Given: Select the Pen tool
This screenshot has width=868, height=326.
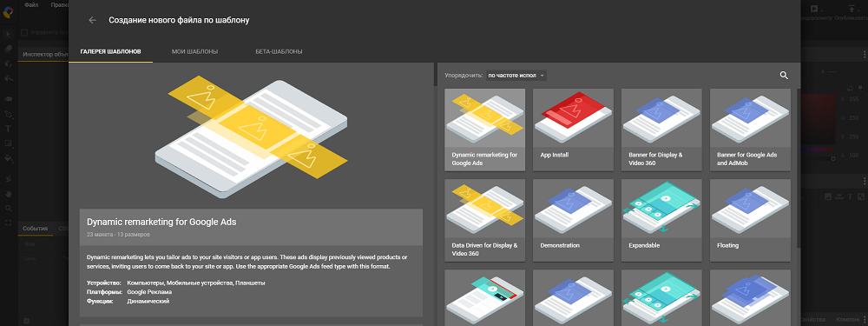Looking at the screenshot, I should pyautogui.click(x=9, y=114).
